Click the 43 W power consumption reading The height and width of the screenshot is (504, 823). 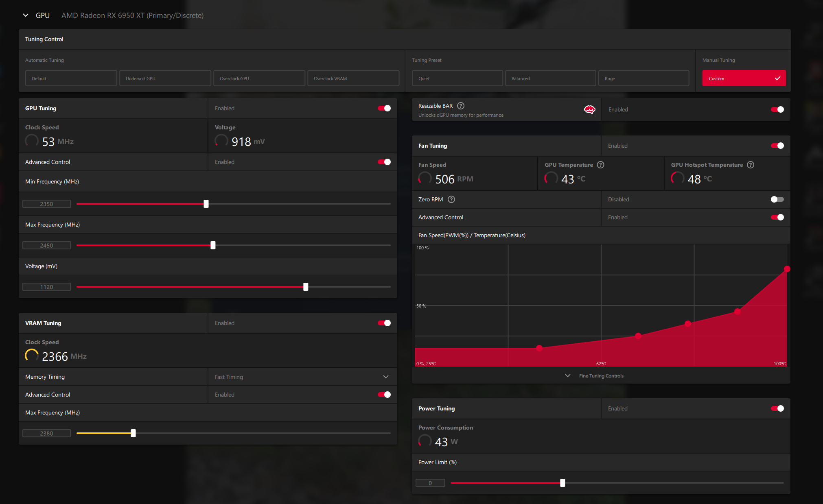tap(446, 442)
